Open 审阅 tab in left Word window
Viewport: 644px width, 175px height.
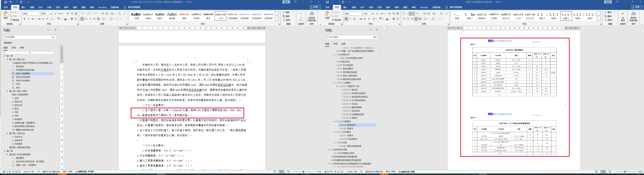coord(75,7)
